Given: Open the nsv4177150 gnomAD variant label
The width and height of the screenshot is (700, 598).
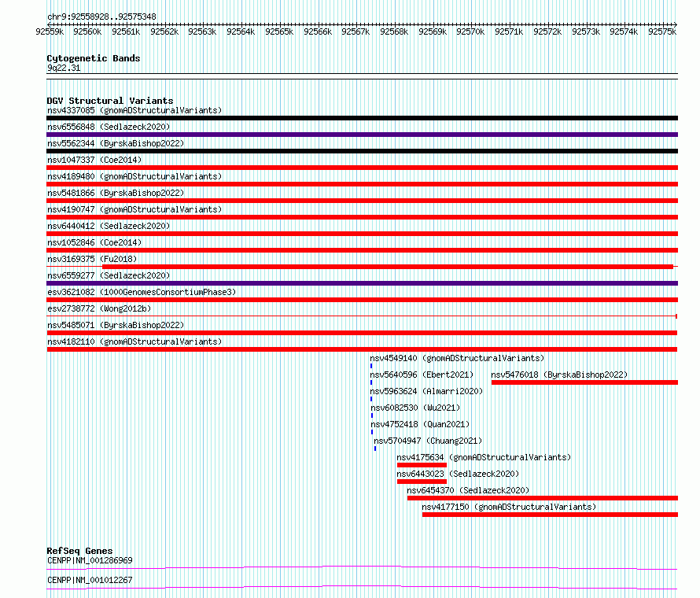Looking at the screenshot, I should 509,507.
